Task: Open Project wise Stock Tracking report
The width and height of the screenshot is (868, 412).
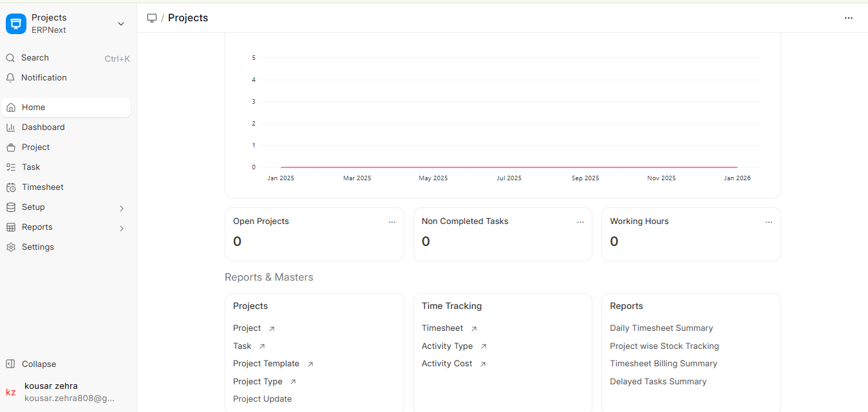Action: 665,346
